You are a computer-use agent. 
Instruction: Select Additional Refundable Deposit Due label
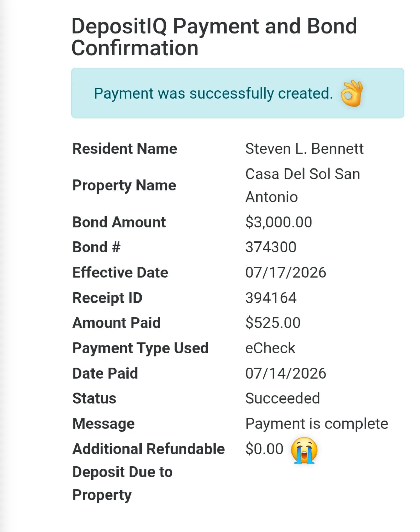tap(148, 472)
